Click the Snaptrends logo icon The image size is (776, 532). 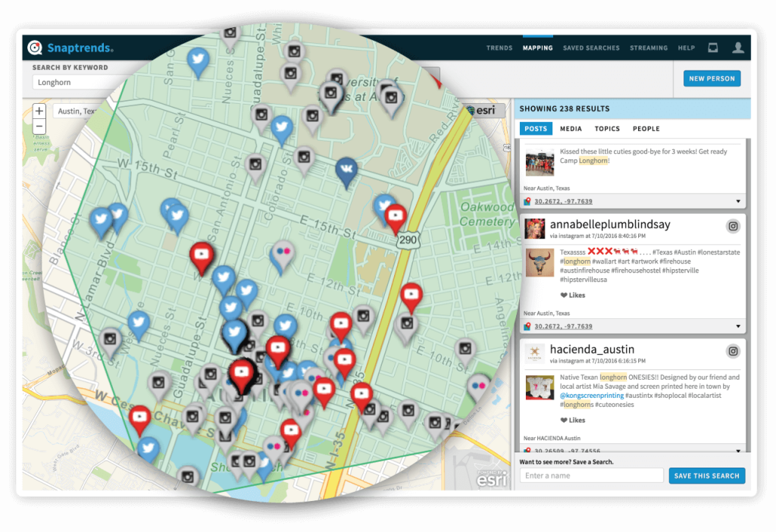tap(35, 48)
